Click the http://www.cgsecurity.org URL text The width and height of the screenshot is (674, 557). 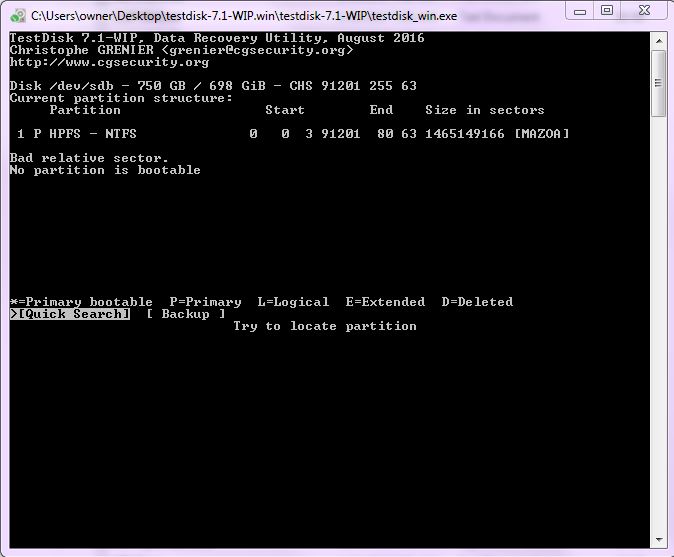coord(109,62)
